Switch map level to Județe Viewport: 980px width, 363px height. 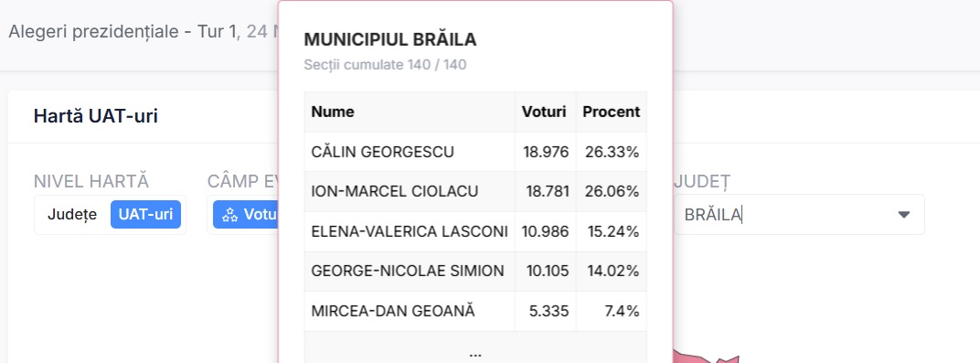click(x=72, y=214)
